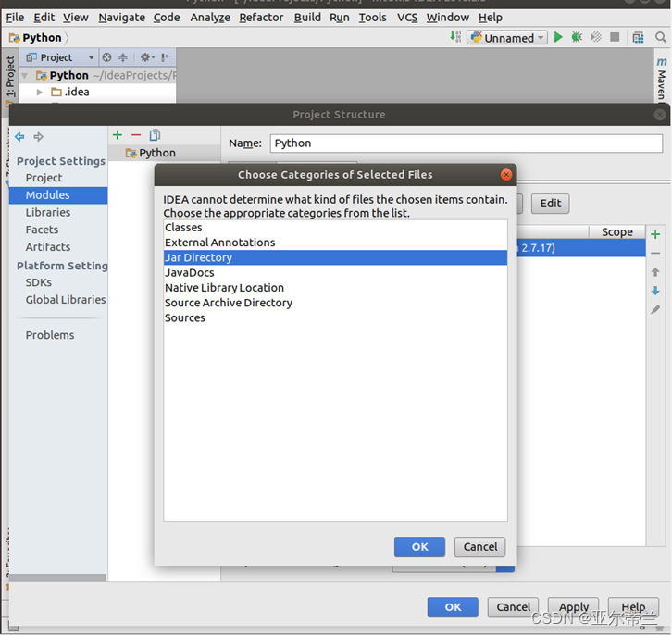Select Jar Directory category

[336, 257]
